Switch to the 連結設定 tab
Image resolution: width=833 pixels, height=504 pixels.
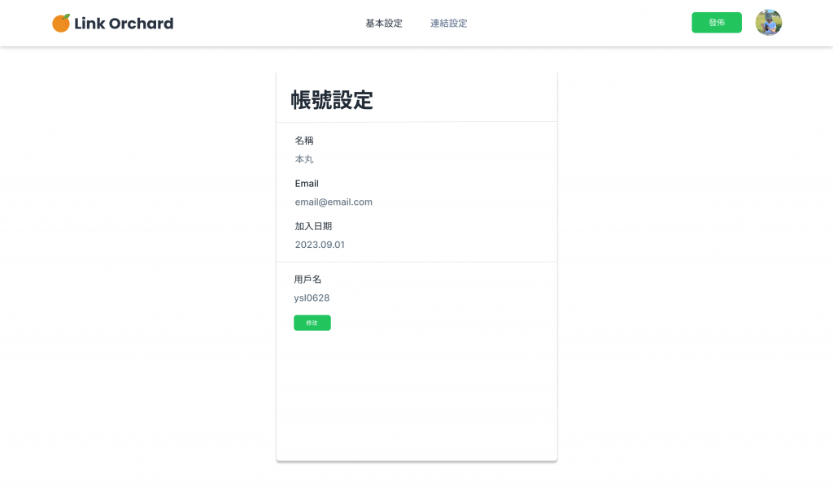pyautogui.click(x=448, y=24)
